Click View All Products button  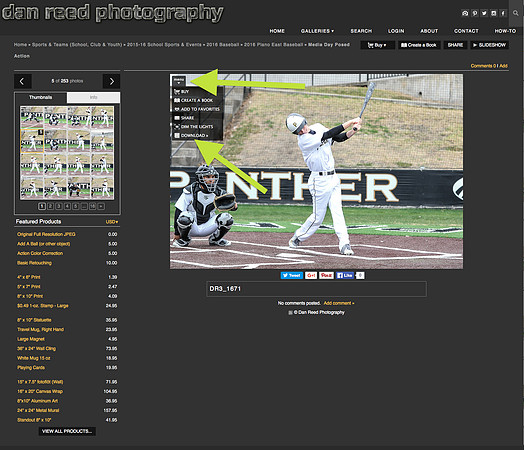point(67,431)
